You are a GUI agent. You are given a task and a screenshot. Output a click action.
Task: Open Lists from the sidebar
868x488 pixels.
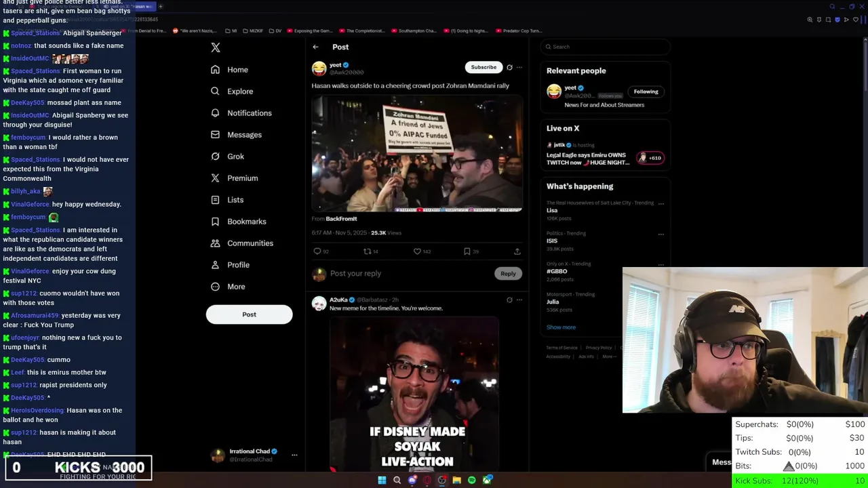(226, 200)
